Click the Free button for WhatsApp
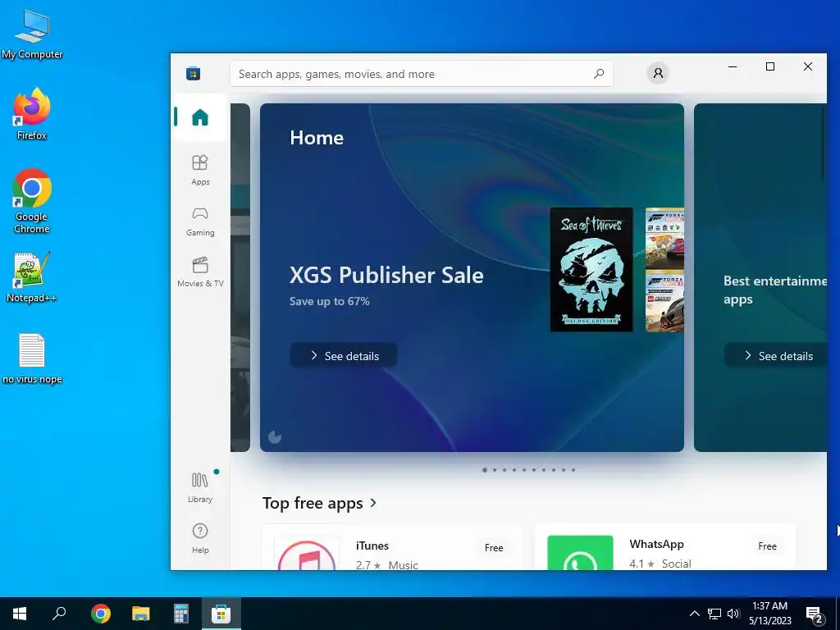The image size is (840, 630). point(767,546)
